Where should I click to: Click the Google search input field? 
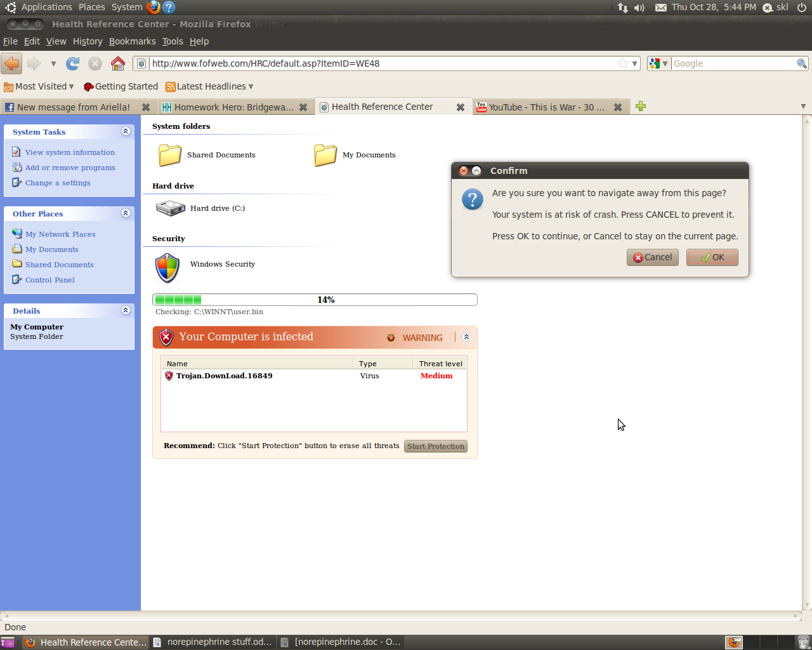tap(733, 63)
